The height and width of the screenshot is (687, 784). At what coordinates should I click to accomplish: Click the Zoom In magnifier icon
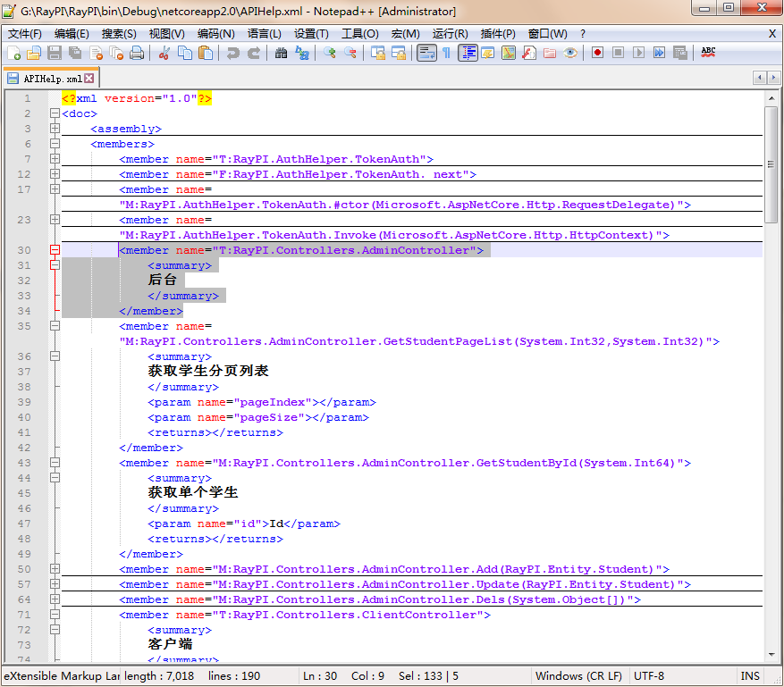(330, 54)
